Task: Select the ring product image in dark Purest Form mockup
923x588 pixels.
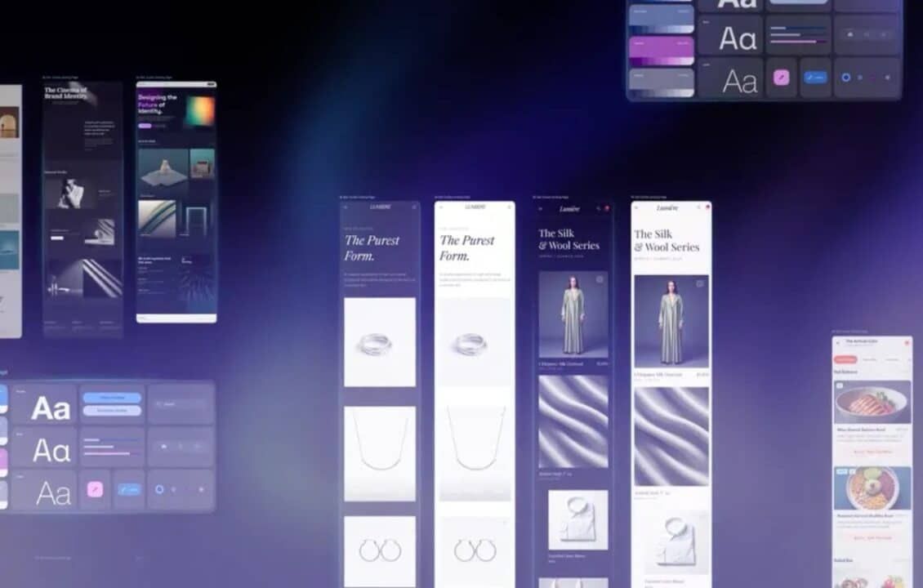Action: (x=380, y=342)
